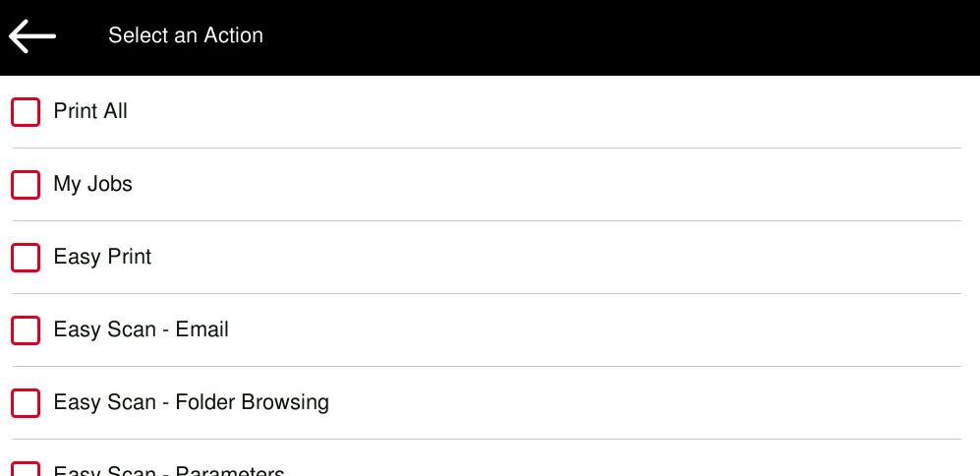Screen dimensions: 980x476
Task: Check the partially visible Easy Scan - Parameters box
Action: [x=26, y=470]
